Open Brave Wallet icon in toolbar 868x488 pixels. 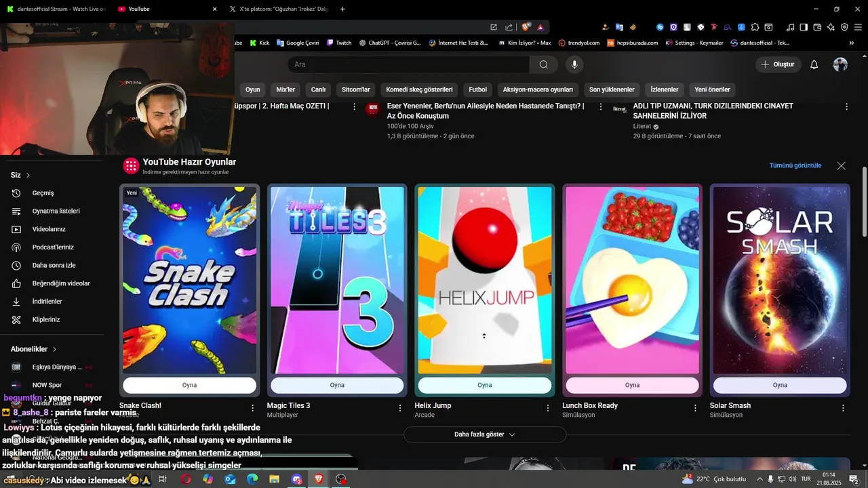tap(817, 27)
